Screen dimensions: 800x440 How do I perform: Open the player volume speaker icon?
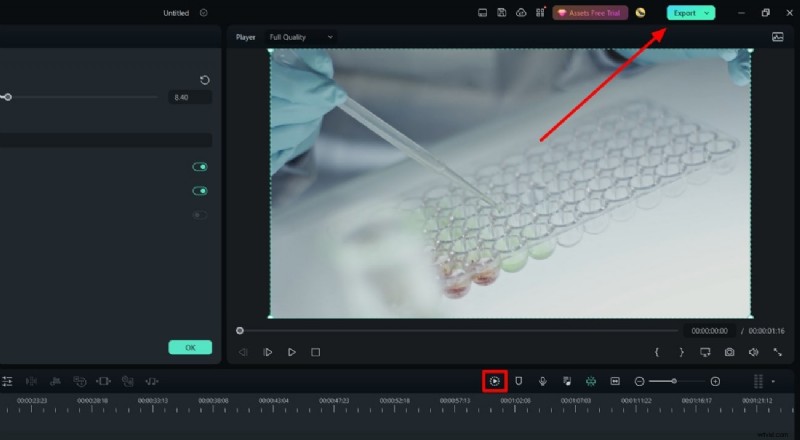coord(754,352)
